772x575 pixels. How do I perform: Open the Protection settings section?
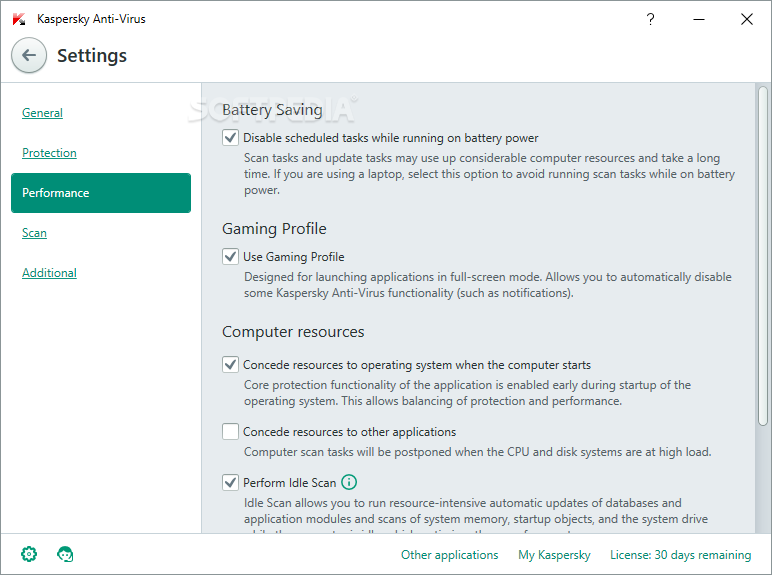point(49,153)
